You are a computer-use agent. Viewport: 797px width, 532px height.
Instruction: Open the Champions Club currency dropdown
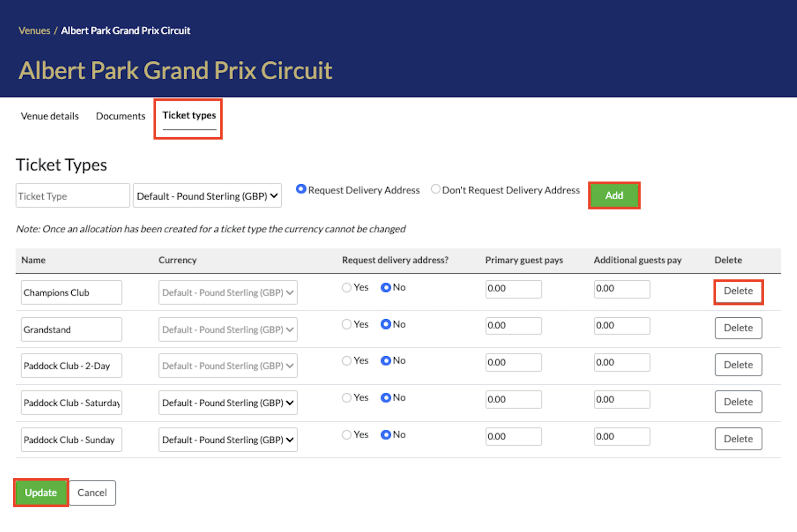click(228, 293)
